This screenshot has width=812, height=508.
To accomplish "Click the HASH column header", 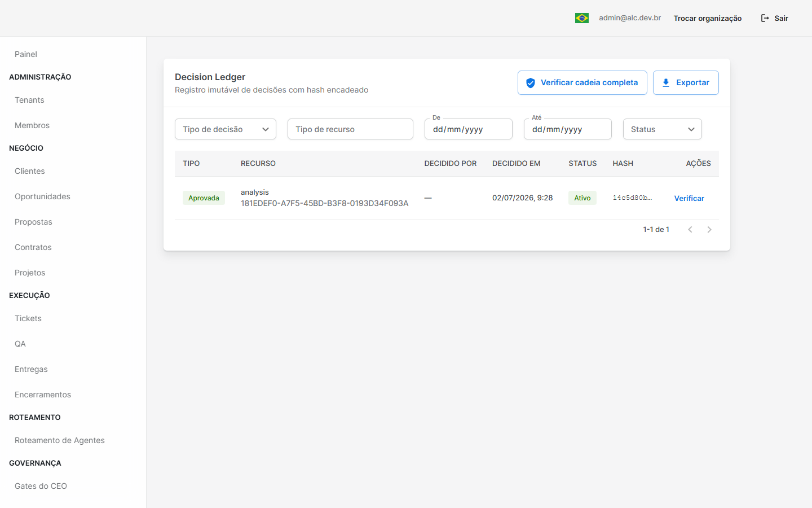I will (x=623, y=164).
